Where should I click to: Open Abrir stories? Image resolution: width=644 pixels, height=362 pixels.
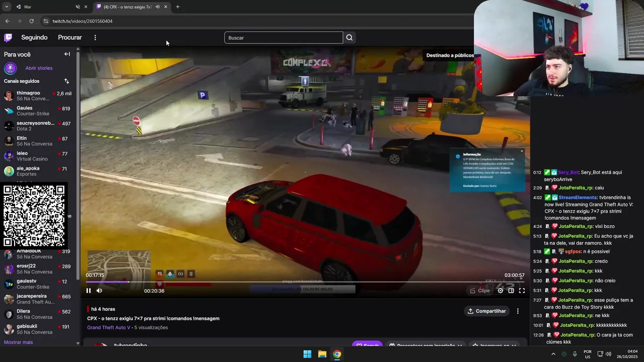click(39, 68)
